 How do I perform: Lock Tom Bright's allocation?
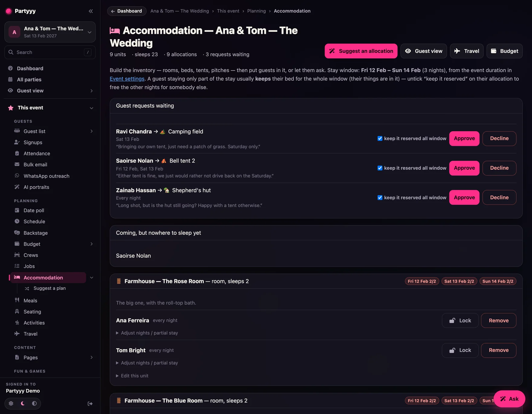click(460, 350)
